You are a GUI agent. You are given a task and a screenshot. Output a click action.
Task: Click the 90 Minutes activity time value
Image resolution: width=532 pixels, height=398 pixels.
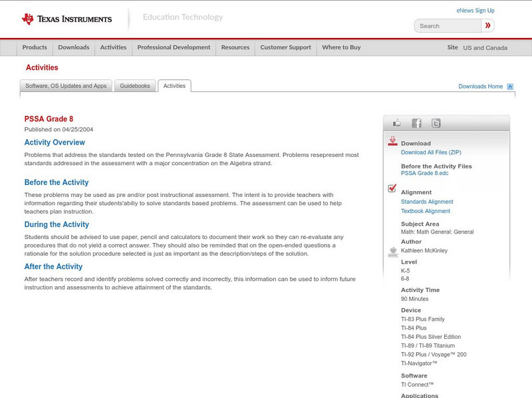point(414,299)
